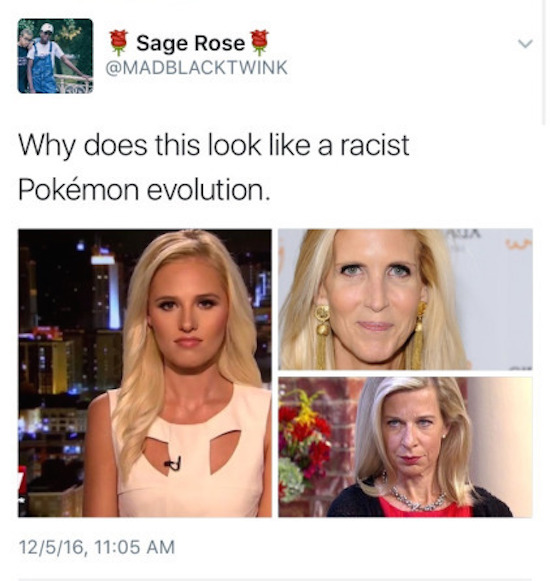Click the scrollbar strip beside the tweet header
550x581 pixels.
[544, 63]
